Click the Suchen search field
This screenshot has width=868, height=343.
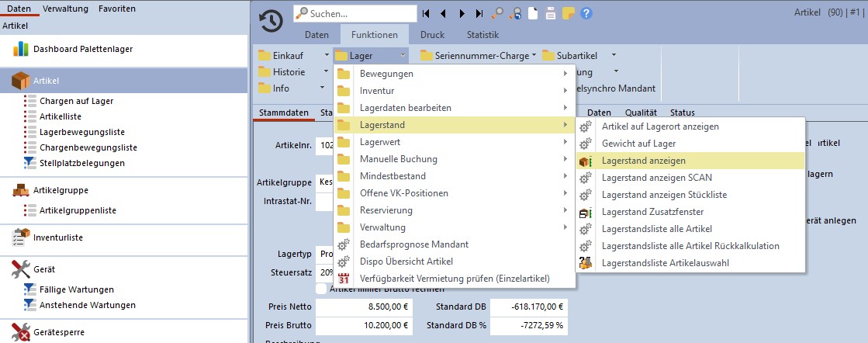[355, 13]
